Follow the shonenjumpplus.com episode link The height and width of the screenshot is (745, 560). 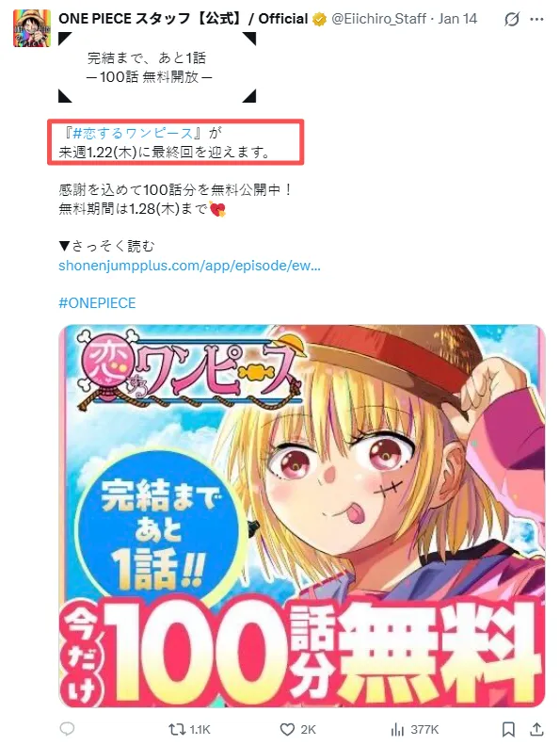coord(189,265)
